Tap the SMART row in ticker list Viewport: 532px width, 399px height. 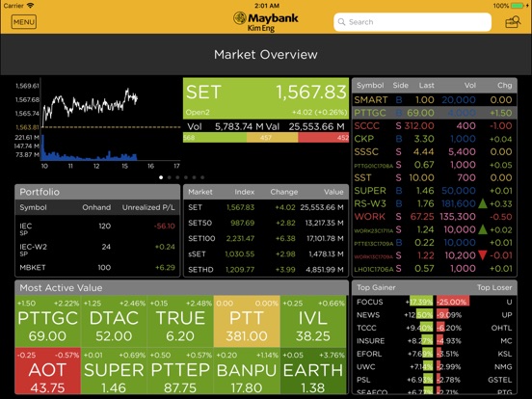(x=435, y=100)
